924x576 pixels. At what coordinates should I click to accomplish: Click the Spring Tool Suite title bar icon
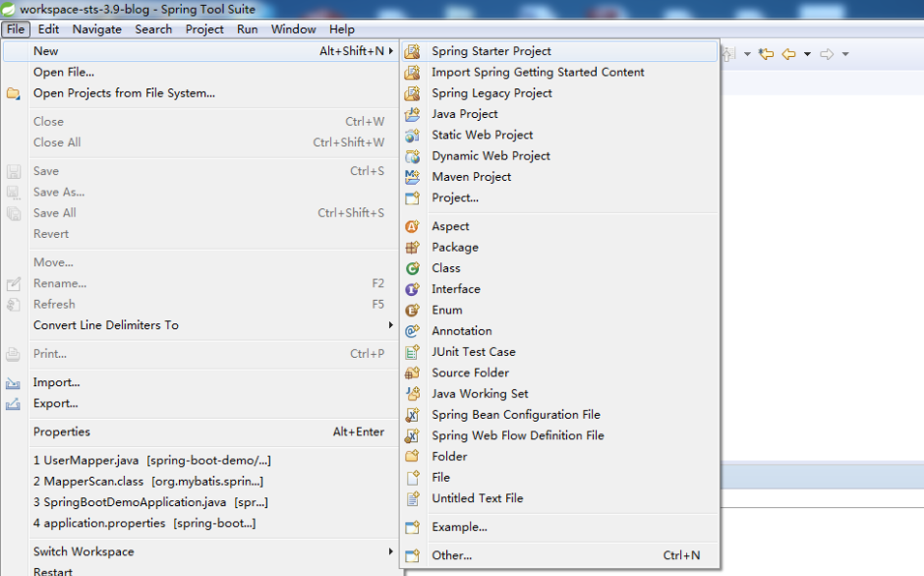click(8, 9)
